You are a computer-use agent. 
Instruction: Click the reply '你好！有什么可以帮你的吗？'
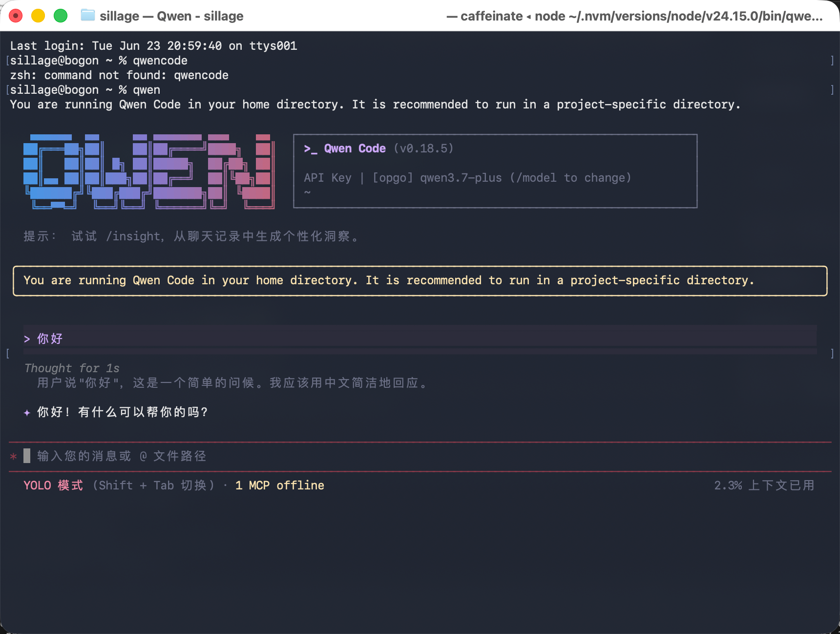click(123, 412)
